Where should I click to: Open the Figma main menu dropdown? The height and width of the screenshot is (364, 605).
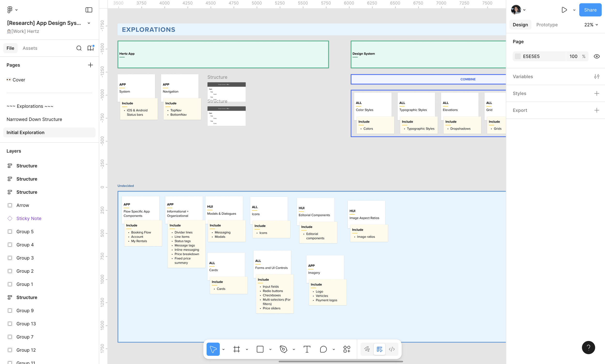click(x=12, y=10)
